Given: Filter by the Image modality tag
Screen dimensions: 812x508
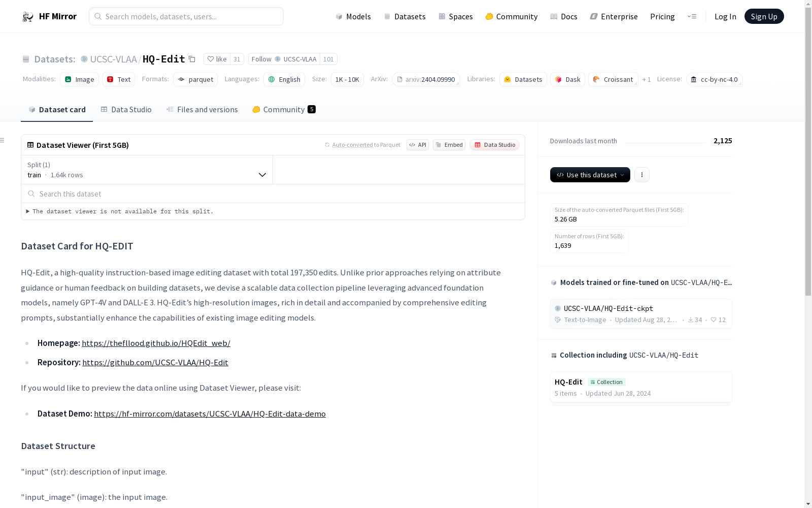Looking at the screenshot, I should 80,79.
